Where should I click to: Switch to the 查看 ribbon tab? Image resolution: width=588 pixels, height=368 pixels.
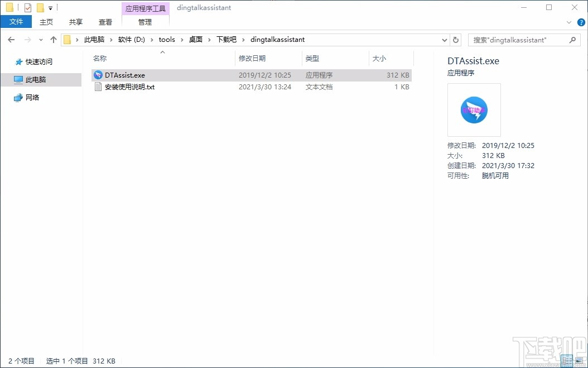click(105, 22)
